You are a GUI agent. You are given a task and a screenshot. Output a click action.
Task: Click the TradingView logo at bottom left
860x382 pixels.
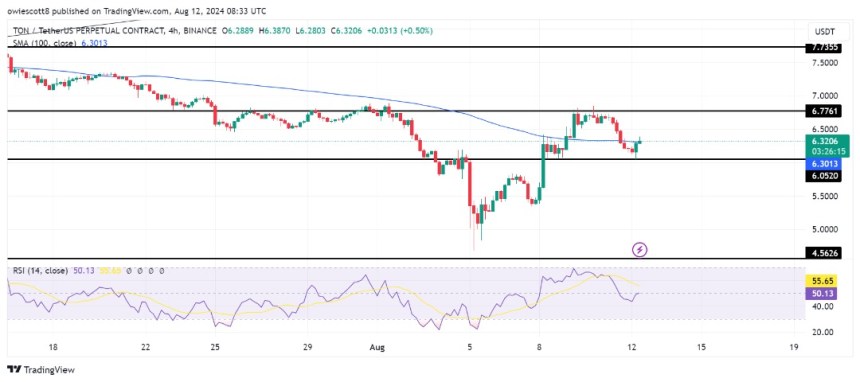(41, 369)
